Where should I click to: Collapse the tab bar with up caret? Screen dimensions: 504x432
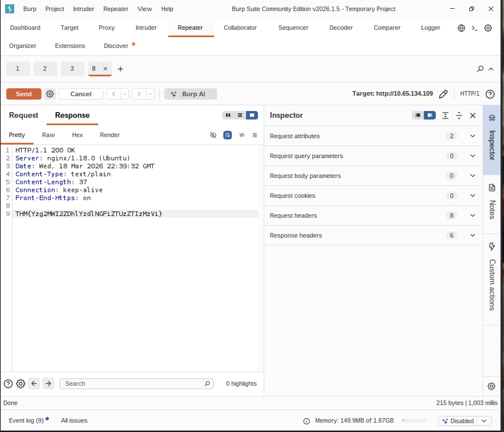point(491,69)
